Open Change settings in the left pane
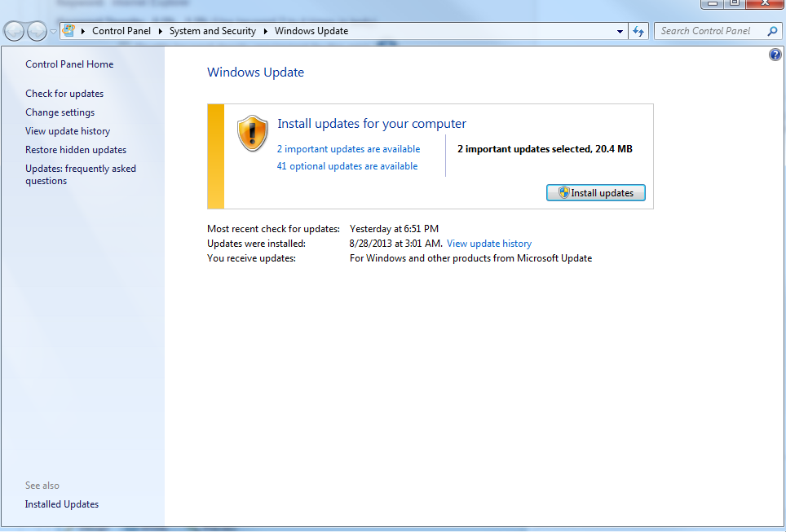Image resolution: width=786 pixels, height=532 pixels. tap(60, 112)
